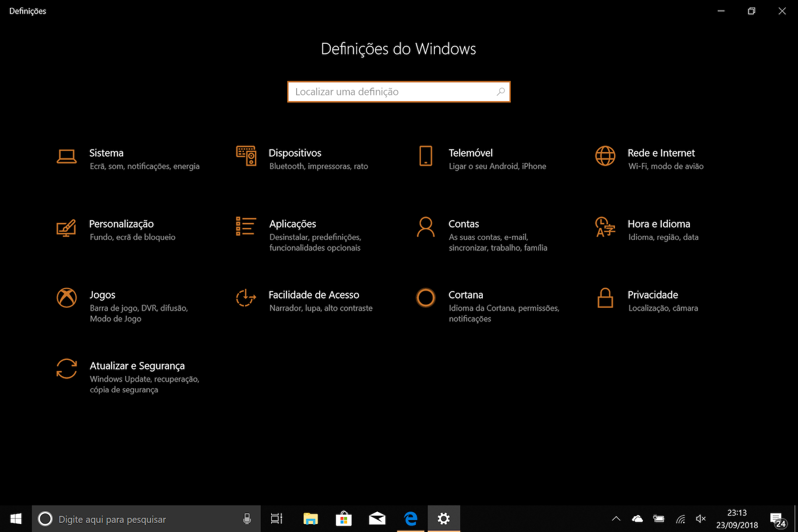798x532 pixels.
Task: Click 'Wi-Fi, modo de avião' description
Action: click(x=666, y=167)
